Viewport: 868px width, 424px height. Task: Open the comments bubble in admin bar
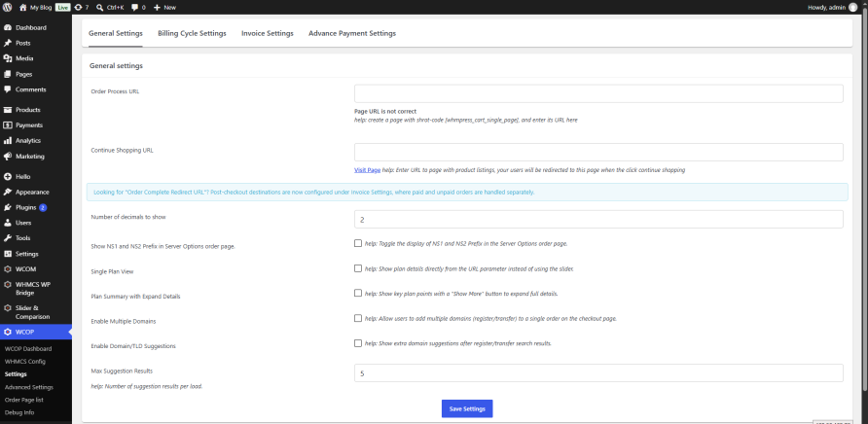click(x=135, y=8)
